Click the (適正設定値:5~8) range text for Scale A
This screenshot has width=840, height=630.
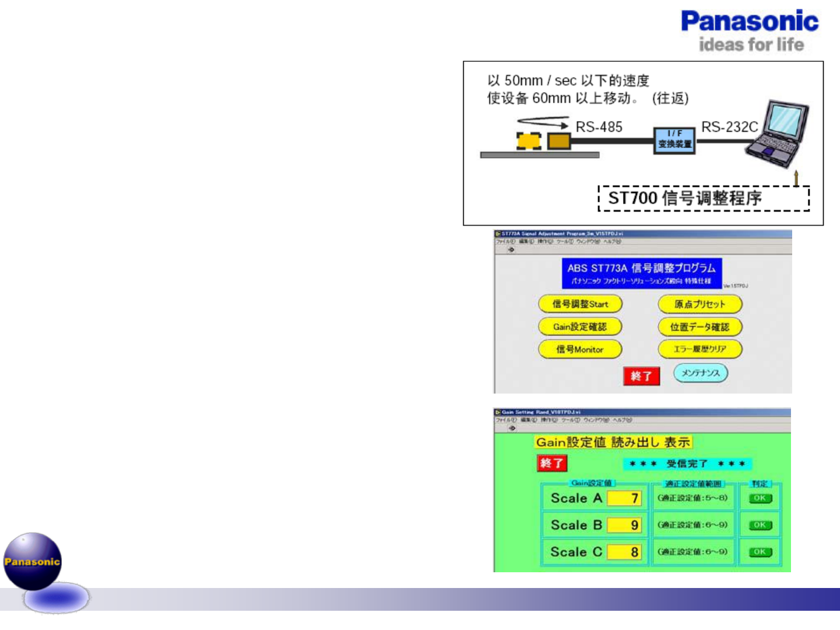(x=692, y=498)
